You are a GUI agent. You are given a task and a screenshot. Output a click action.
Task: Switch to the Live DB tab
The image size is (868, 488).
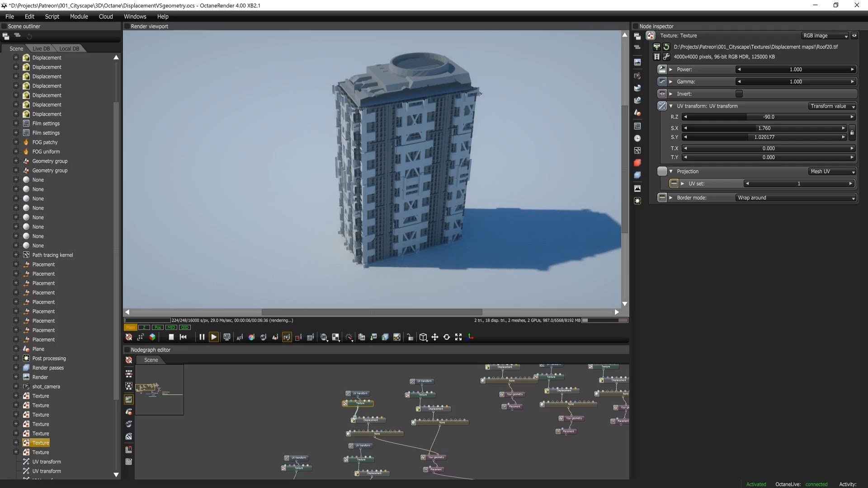pyautogui.click(x=41, y=48)
